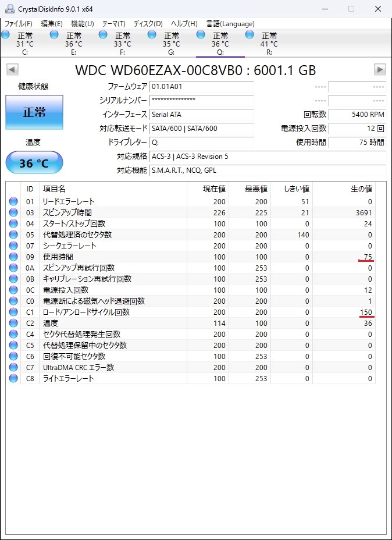Click status orb for スタート/ストップ回数 row
The height and width of the screenshot is (540, 392).
click(13, 223)
